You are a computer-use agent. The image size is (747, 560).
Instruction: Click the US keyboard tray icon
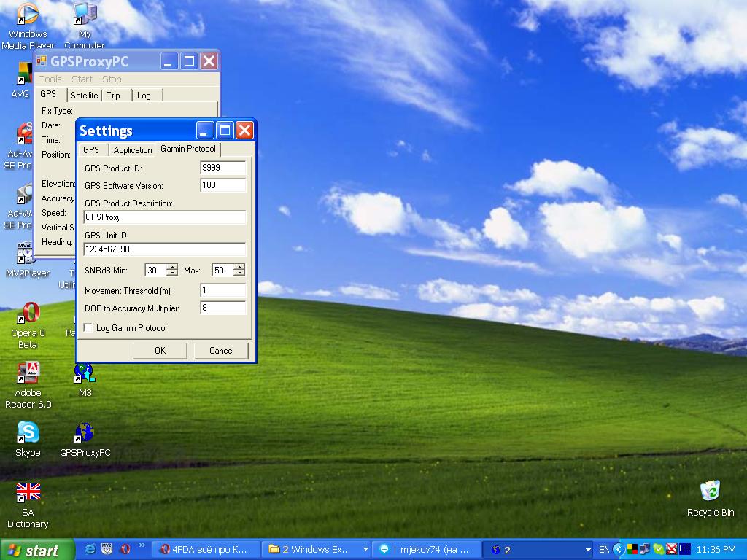point(684,549)
